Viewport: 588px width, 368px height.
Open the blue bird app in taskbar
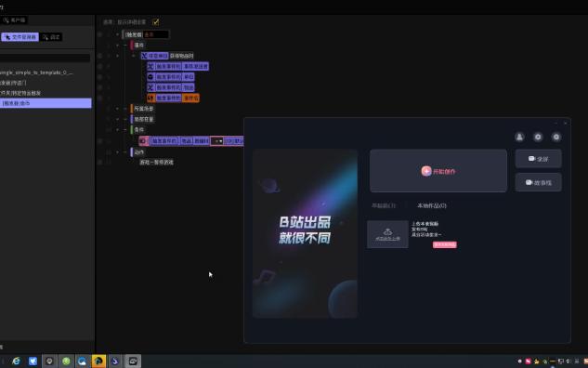[x=33, y=361]
